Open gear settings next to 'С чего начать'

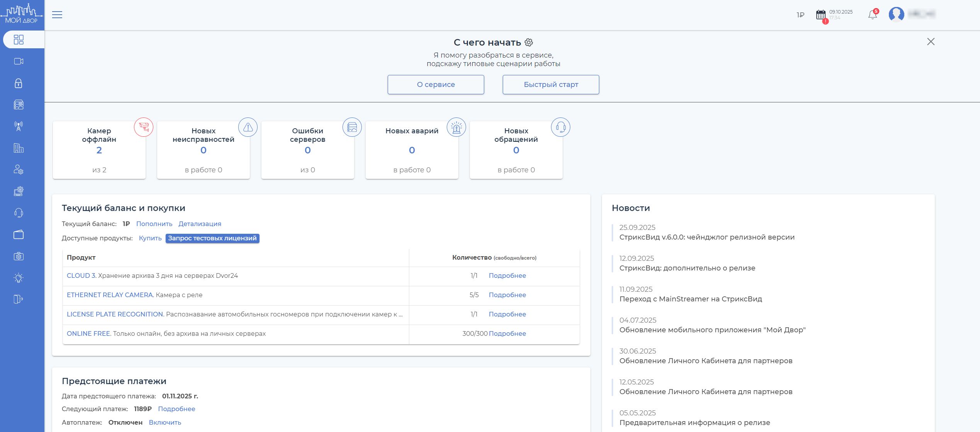529,43
